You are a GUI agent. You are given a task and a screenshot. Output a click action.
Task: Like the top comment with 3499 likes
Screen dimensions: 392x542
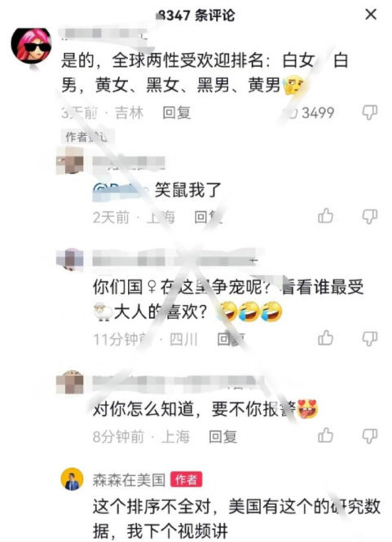point(289,112)
